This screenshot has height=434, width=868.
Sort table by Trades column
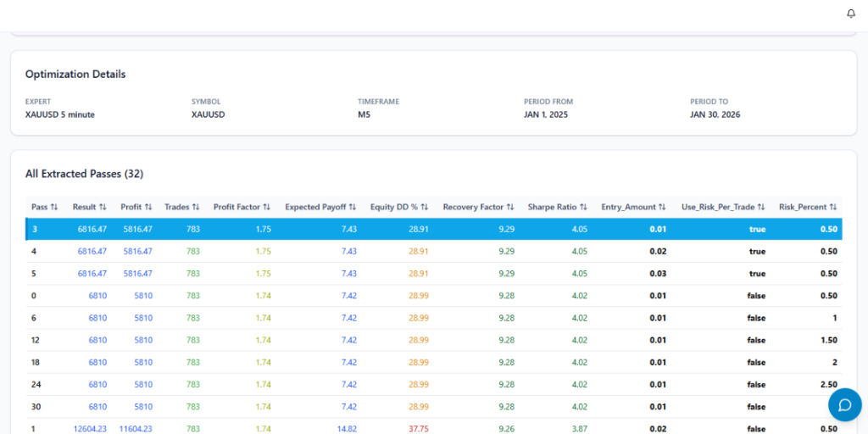click(181, 207)
